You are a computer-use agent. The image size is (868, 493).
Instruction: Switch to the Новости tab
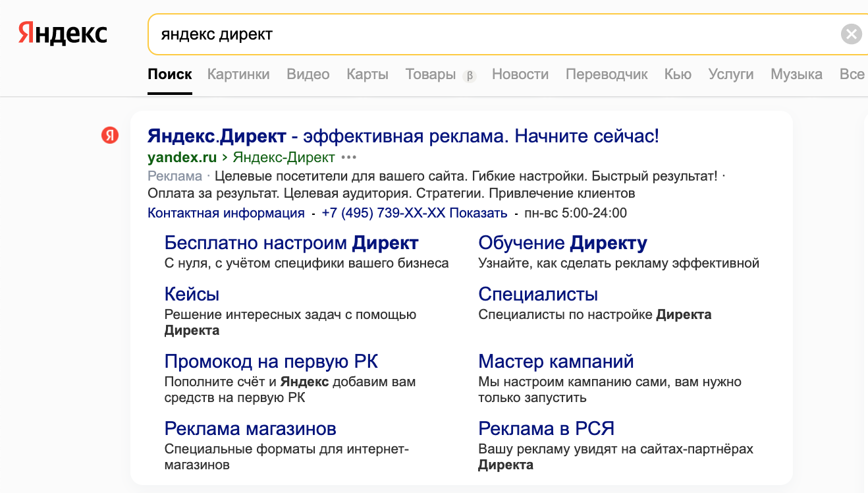(520, 74)
